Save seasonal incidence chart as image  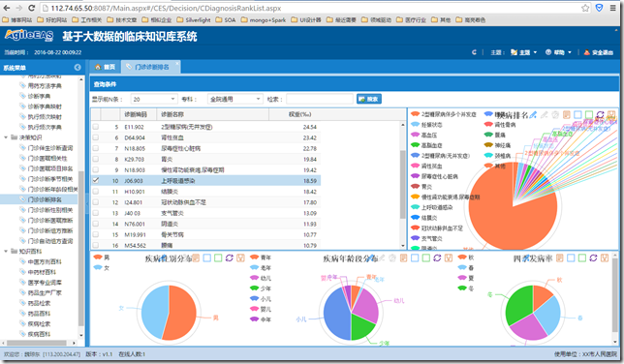click(604, 258)
